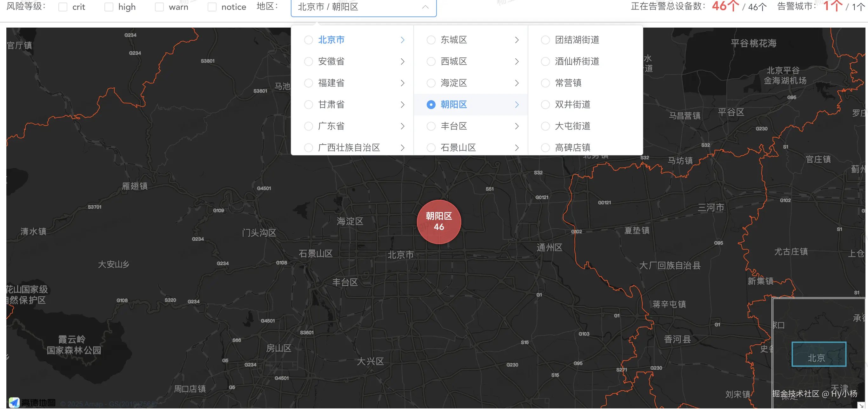Expand the 海淀区 chevron arrow

click(x=517, y=83)
